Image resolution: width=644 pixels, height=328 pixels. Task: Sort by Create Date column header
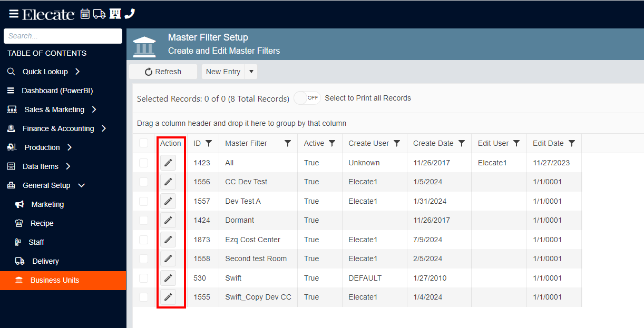(433, 143)
